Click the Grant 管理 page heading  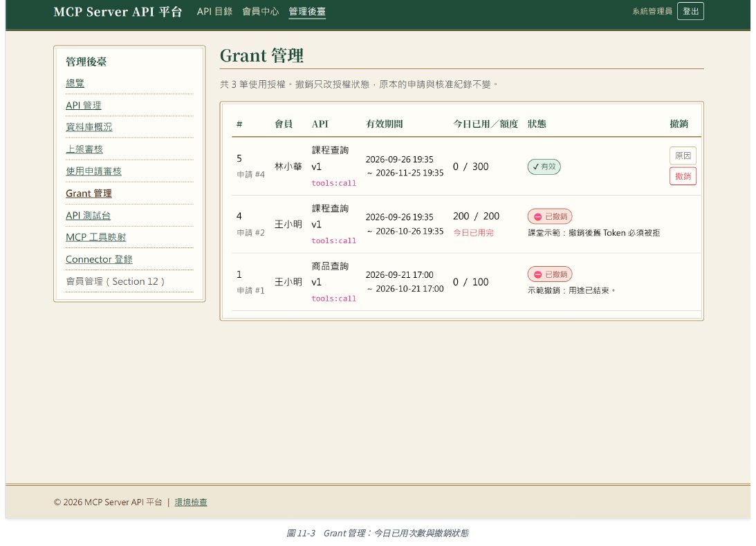(262, 55)
